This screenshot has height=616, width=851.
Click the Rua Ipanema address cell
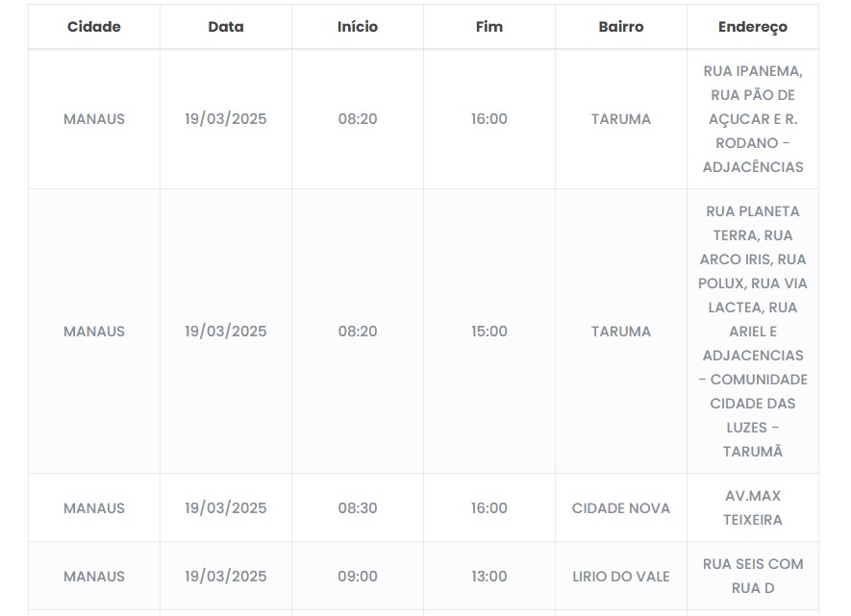753,119
